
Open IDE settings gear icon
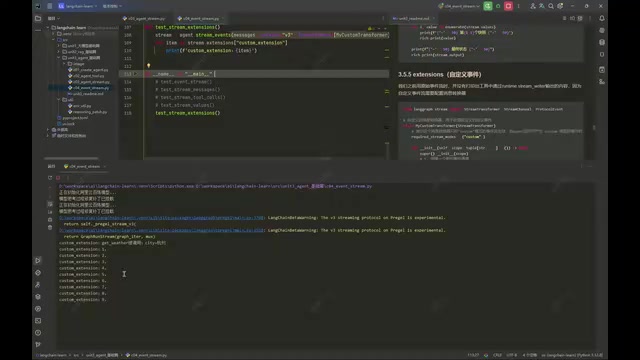[560, 6]
